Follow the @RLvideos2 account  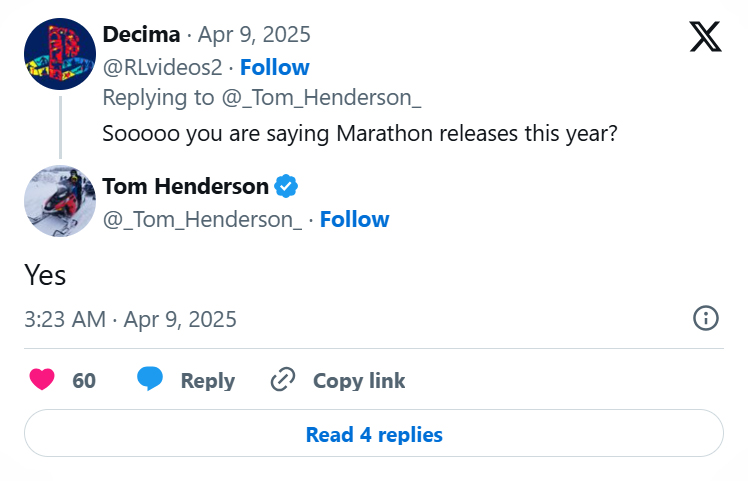(274, 67)
